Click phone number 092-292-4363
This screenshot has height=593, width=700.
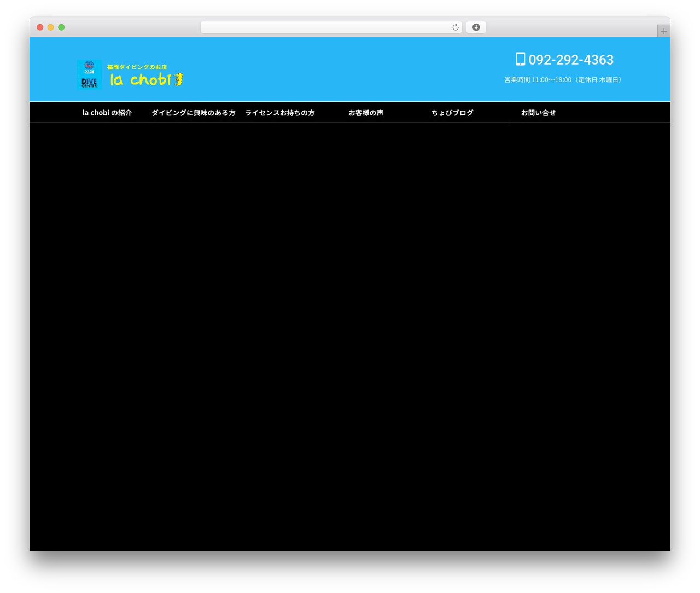[x=571, y=60]
